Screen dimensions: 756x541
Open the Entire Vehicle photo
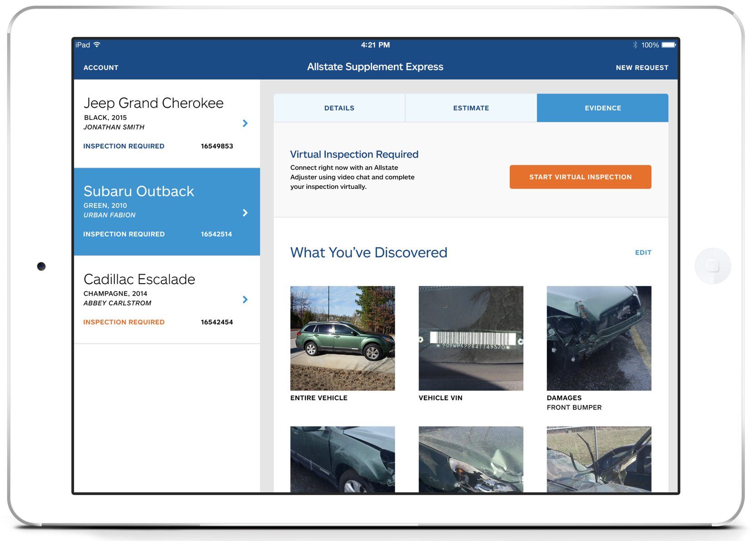[x=343, y=338]
